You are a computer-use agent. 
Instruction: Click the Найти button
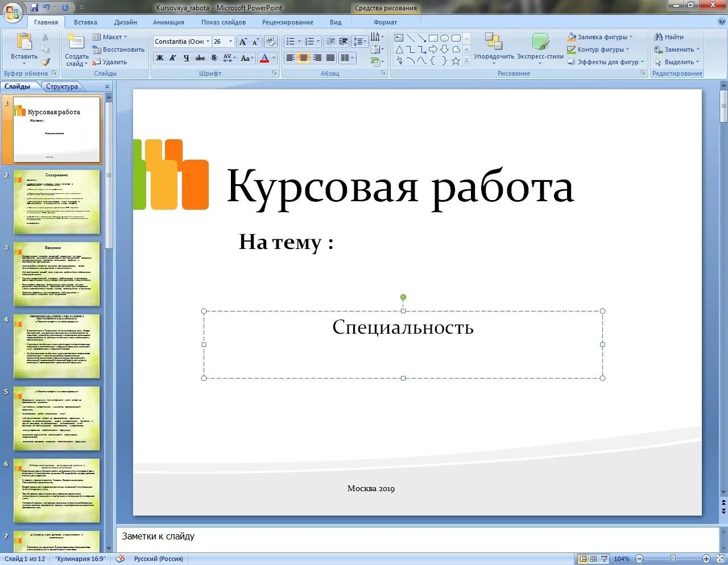(669, 37)
